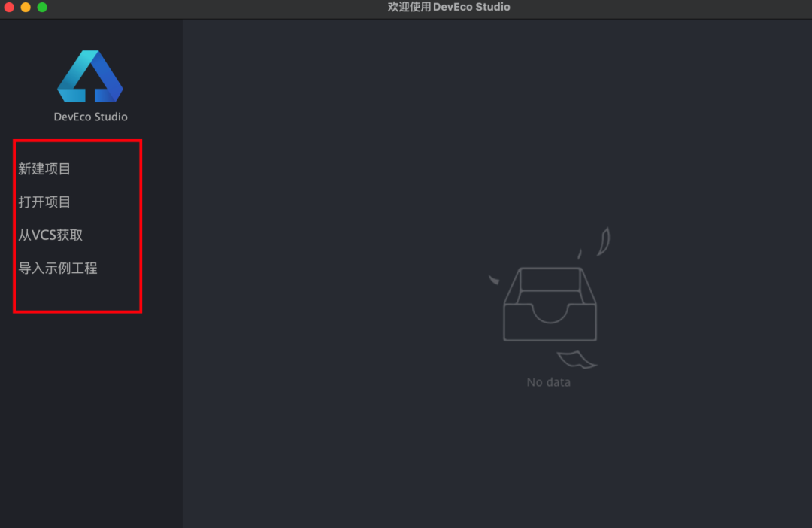Click 新建项目 to create a project
Screen dimensions: 812x528
point(44,169)
